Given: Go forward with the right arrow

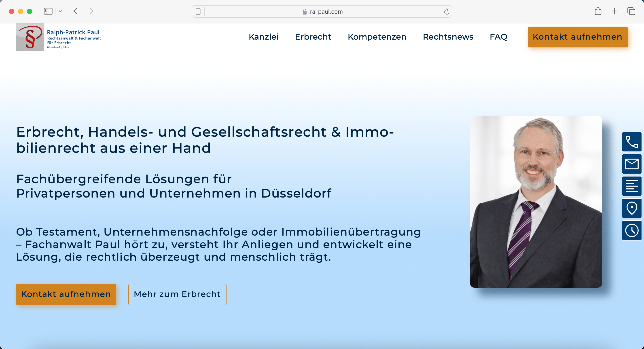Looking at the screenshot, I should (x=91, y=11).
